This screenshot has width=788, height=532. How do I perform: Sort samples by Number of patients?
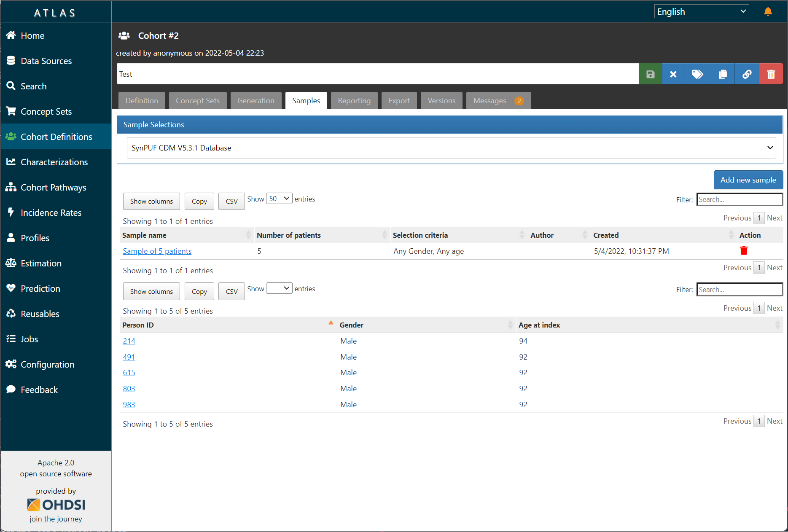(x=322, y=235)
